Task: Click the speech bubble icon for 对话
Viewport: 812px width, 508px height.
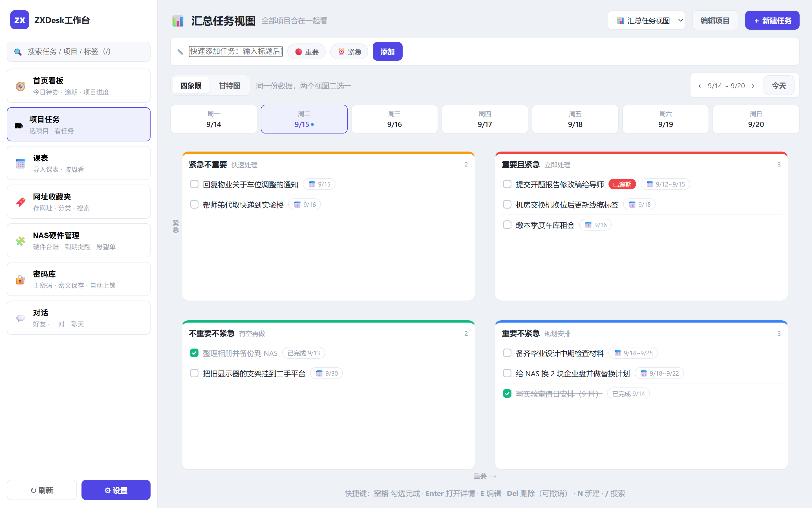Action: pyautogui.click(x=21, y=318)
